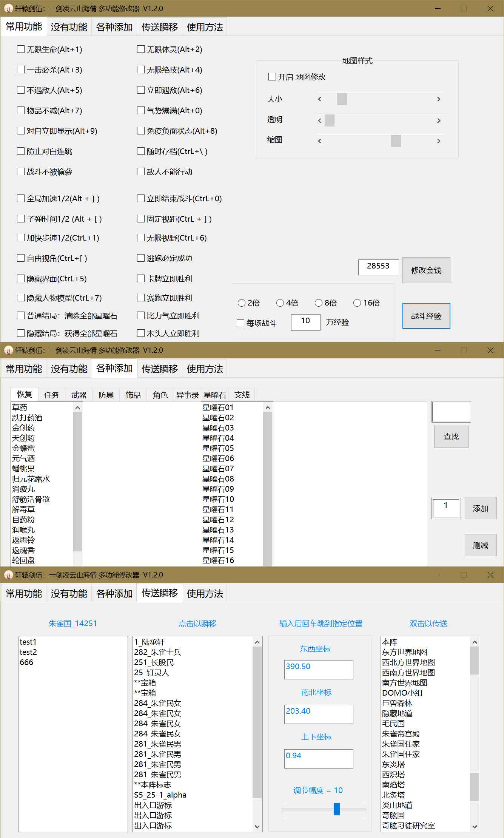Click the 删减 button
This screenshot has height=838, width=504.
point(480,545)
